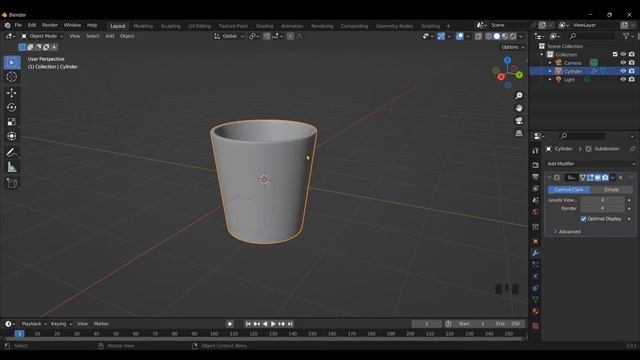Click the pan view hand icon
The height and width of the screenshot is (360, 640).
point(519,108)
